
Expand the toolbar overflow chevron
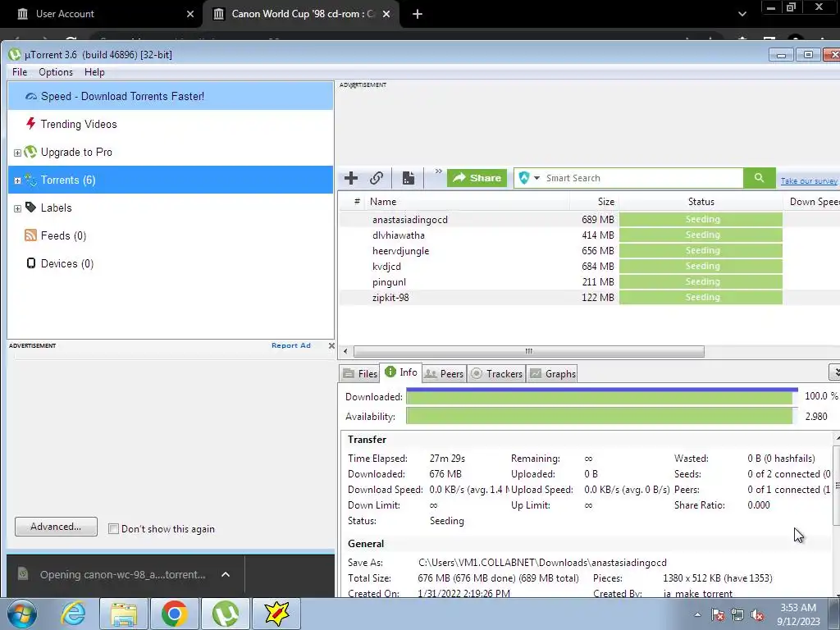coord(438,171)
